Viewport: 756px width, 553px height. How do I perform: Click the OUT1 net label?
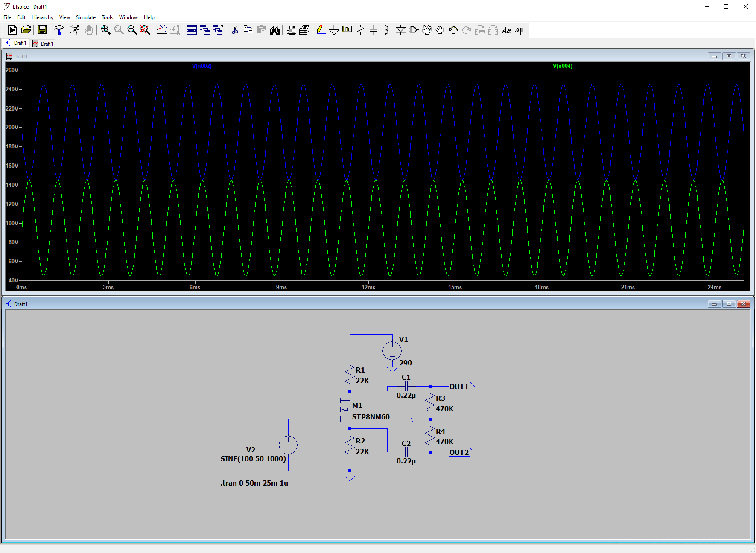[461, 387]
